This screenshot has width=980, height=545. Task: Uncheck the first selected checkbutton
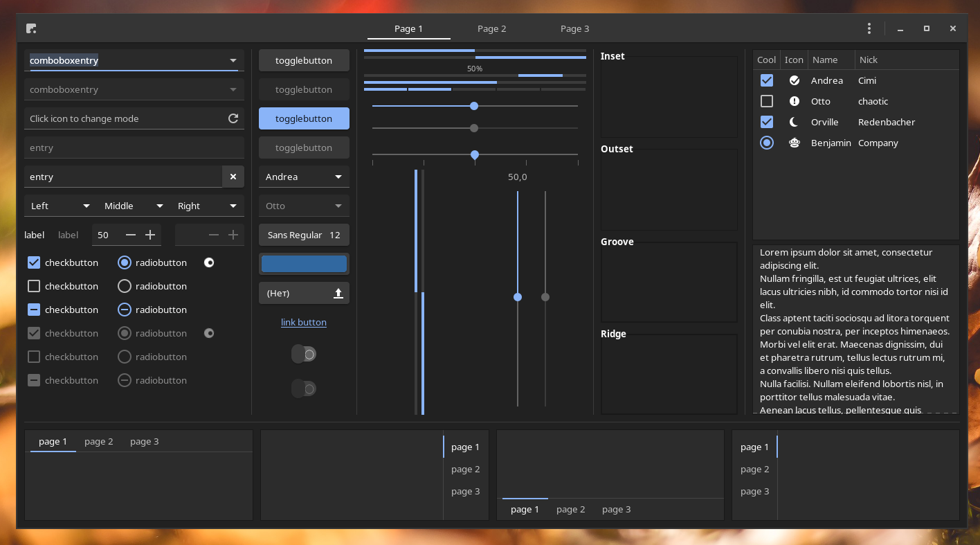(34, 262)
